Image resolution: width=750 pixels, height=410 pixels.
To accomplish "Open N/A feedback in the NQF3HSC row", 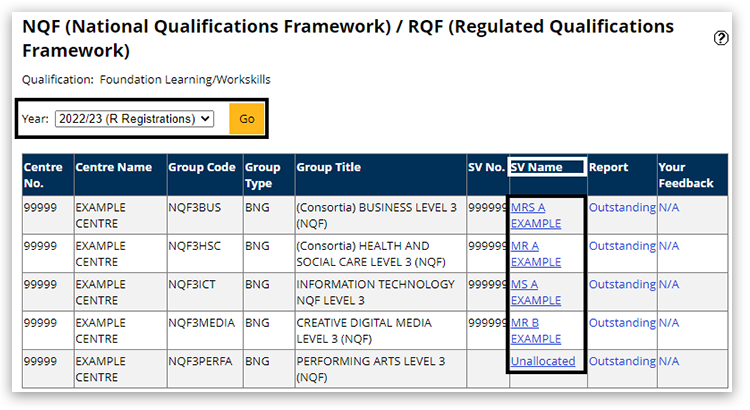I will coord(668,246).
